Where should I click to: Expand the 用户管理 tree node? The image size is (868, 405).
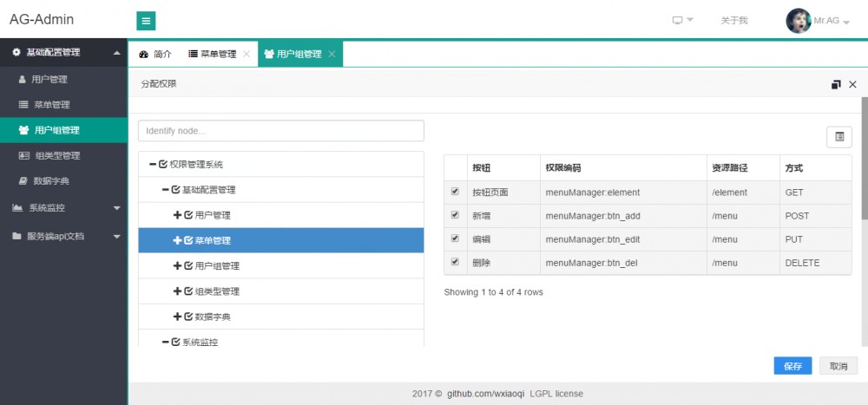click(x=178, y=216)
